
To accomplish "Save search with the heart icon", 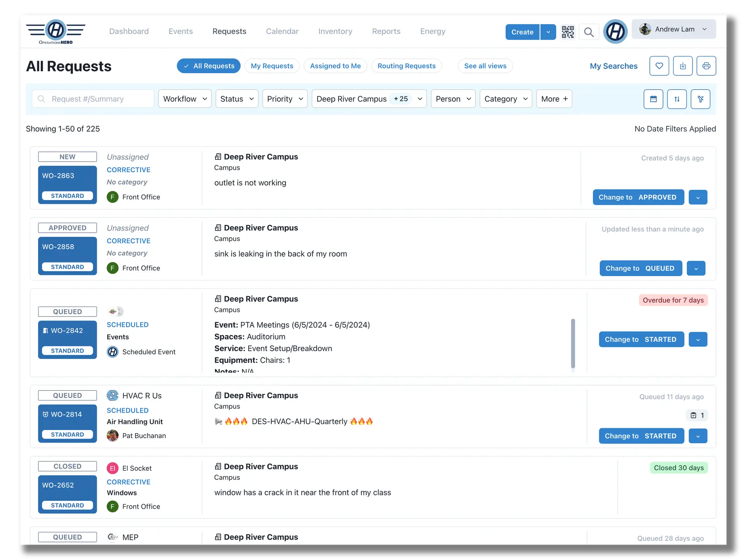I will click(659, 66).
